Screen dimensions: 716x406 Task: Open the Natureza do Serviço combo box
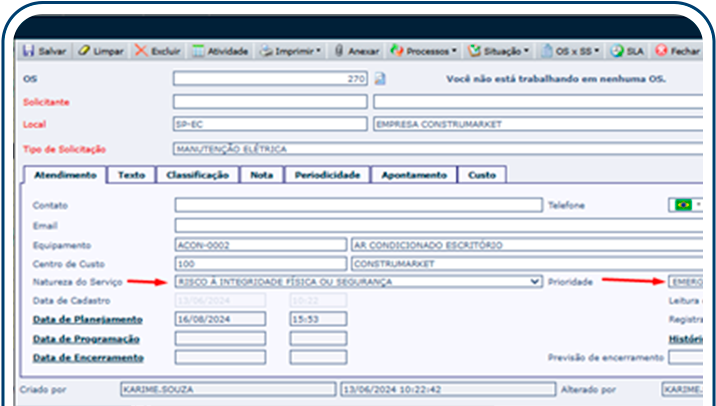358,282
